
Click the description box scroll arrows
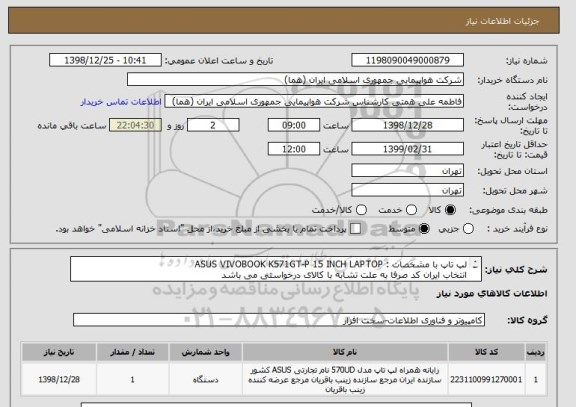pos(475,264)
